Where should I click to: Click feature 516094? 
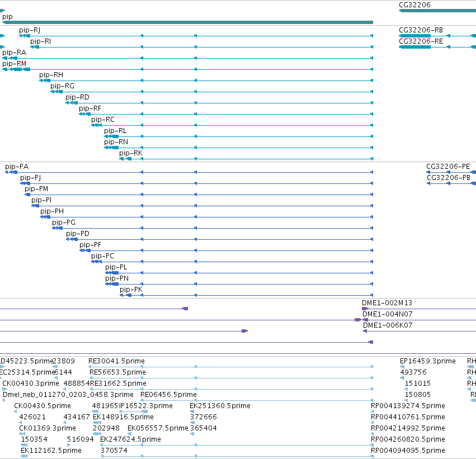tap(81, 439)
